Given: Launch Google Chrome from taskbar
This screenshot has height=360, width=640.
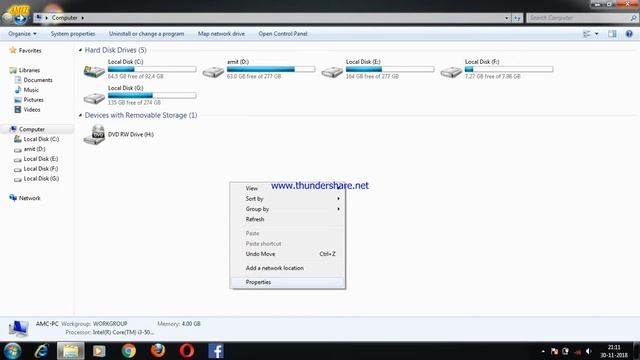Looking at the screenshot, I should pyautogui.click(x=129, y=351).
